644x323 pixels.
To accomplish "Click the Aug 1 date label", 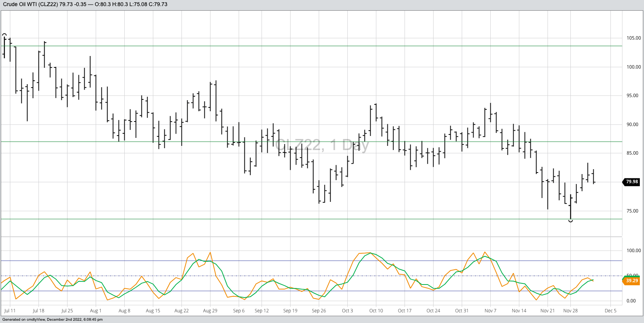I will click(96, 311).
